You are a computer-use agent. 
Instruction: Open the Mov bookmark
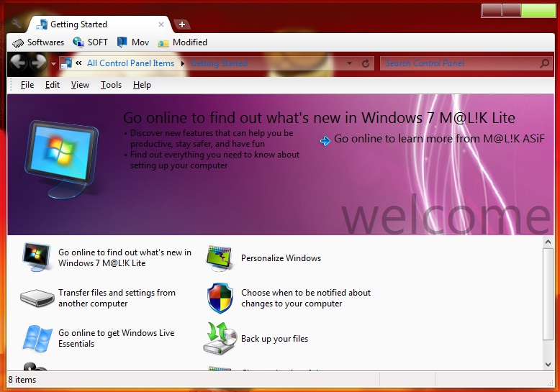(133, 42)
